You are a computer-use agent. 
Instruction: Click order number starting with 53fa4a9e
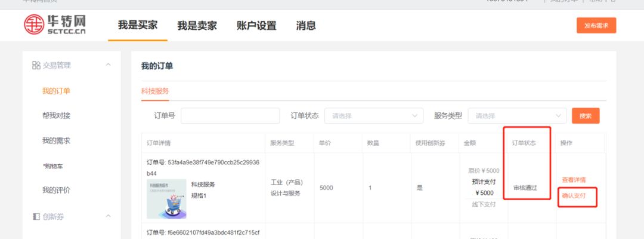203,168
